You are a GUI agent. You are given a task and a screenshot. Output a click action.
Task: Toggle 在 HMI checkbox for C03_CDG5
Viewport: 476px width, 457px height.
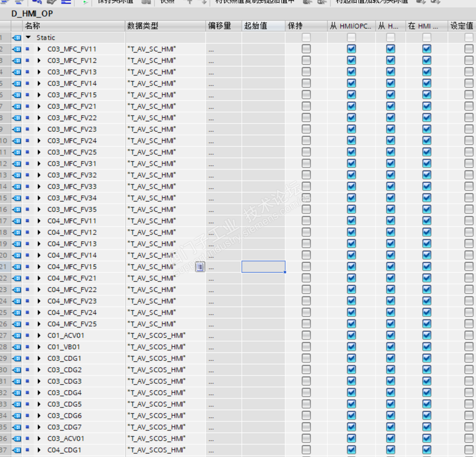click(427, 404)
